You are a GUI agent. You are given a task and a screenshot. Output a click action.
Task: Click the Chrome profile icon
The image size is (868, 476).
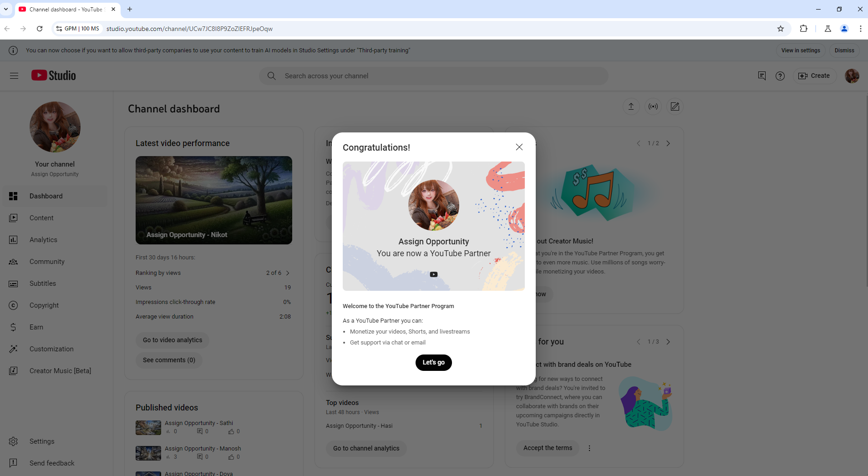click(844, 29)
